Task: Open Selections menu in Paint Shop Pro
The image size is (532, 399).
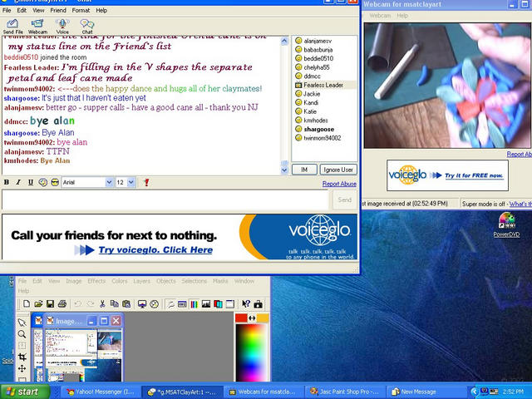Action: click(194, 281)
